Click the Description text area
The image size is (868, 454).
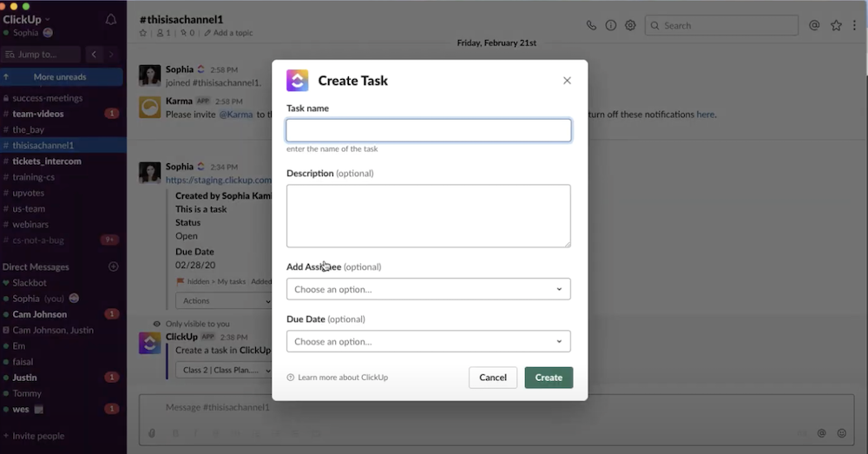click(429, 216)
